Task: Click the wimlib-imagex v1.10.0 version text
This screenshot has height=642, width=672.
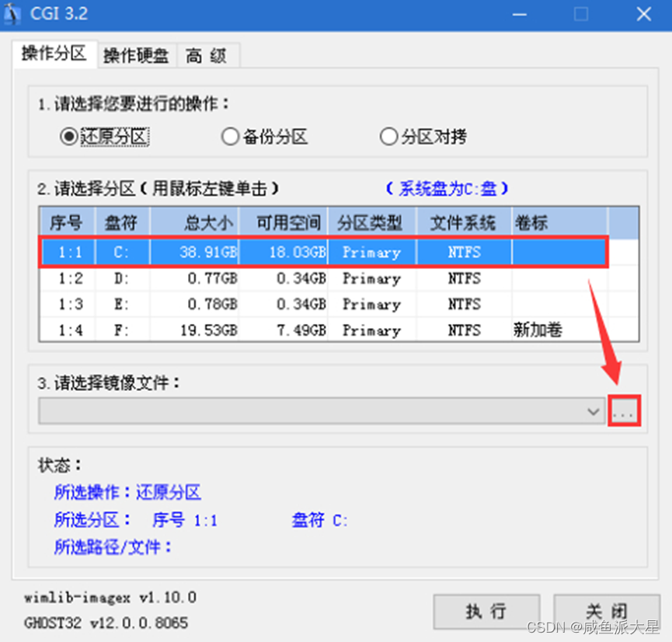Action: (x=110, y=598)
